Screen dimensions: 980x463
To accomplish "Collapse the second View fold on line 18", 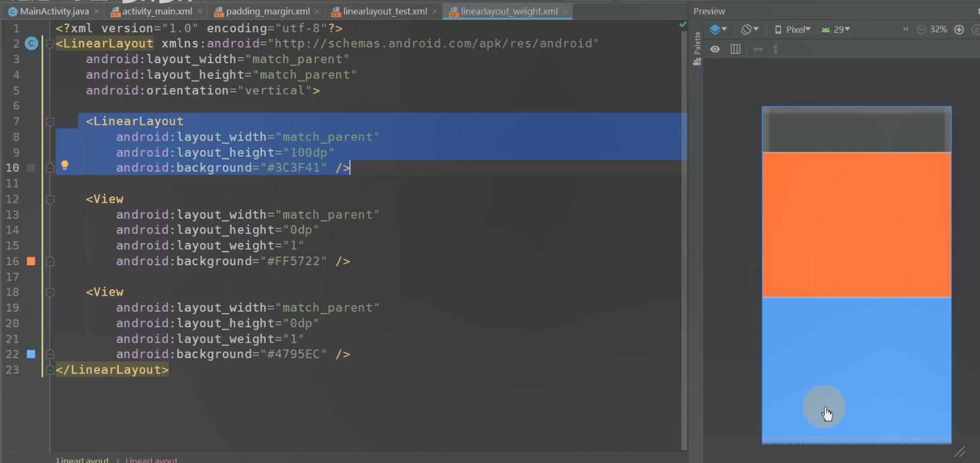I will 50,292.
